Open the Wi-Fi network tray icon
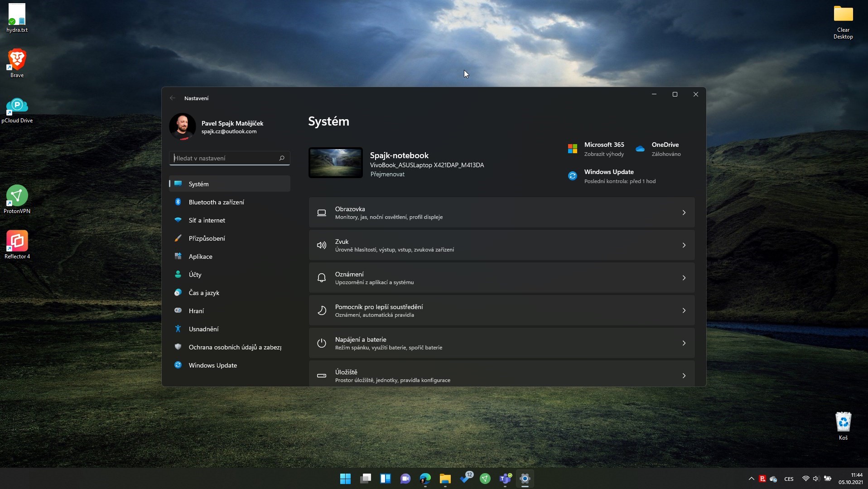Image resolution: width=868 pixels, height=489 pixels. pos(805,479)
